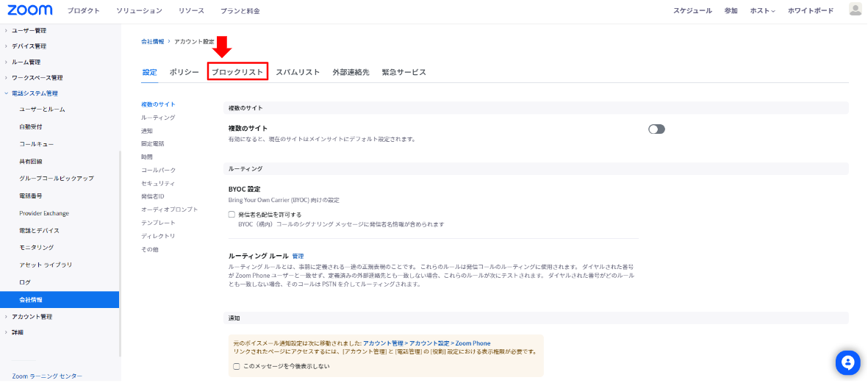This screenshot has width=868, height=383.
Task: Click 管理 link beside ルーティング ルール
Action: (298, 257)
